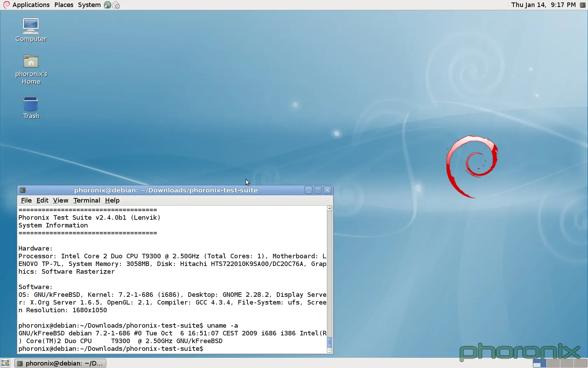Click the last empty terminal prompt line
This screenshot has width=588, height=368.
tap(111, 349)
